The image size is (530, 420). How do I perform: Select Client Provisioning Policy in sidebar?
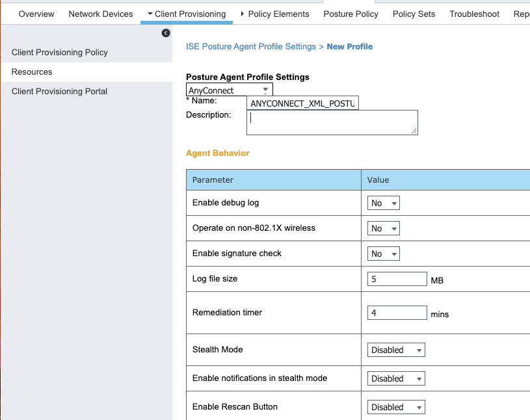[x=60, y=53]
